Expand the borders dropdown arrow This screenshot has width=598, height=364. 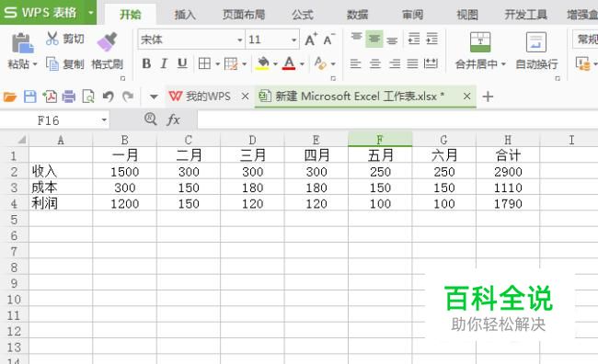pyautogui.click(x=218, y=63)
